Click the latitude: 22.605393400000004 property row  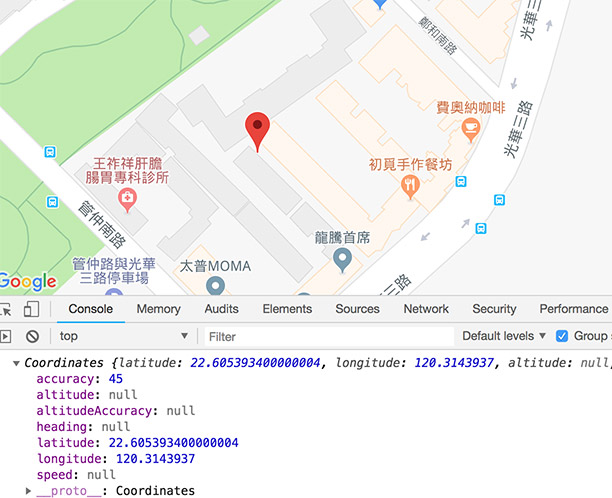[137, 443]
